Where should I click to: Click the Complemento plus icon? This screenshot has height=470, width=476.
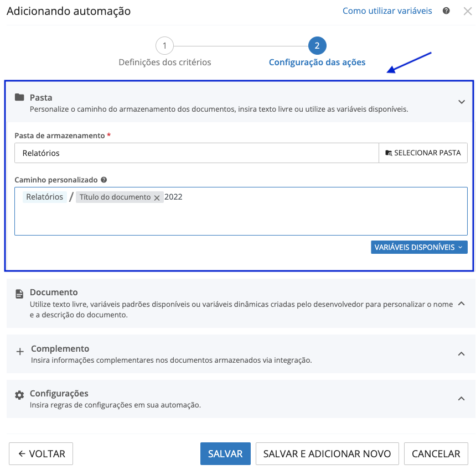pyautogui.click(x=20, y=351)
